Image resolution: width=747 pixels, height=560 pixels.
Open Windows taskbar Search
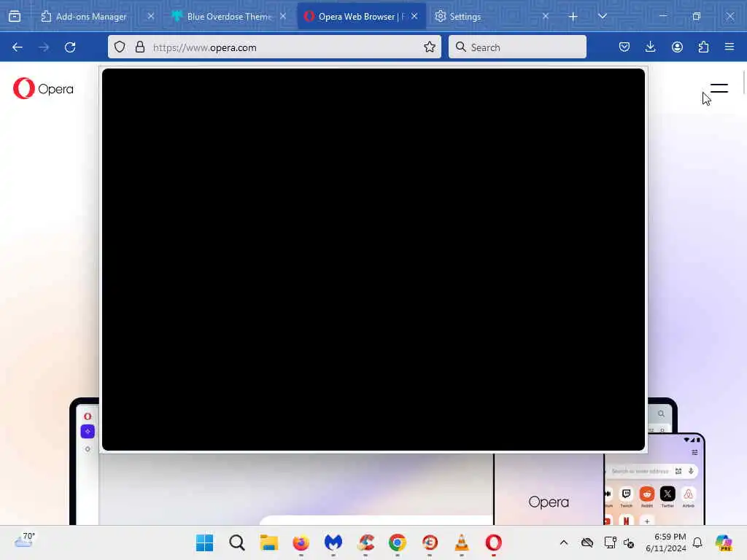(x=237, y=542)
